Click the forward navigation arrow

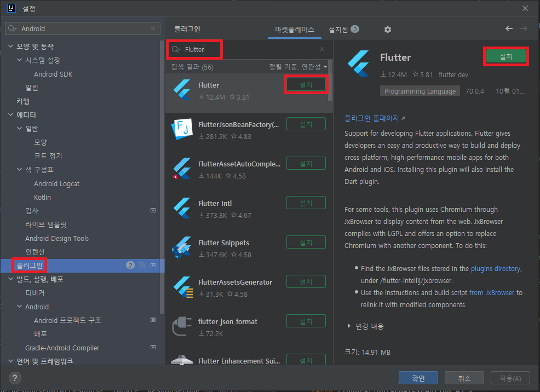coord(524,28)
